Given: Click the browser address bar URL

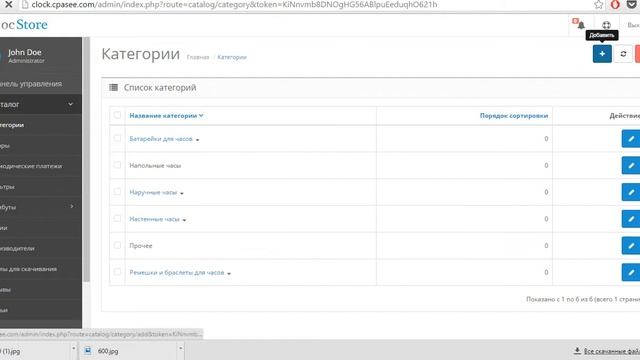Looking at the screenshot, I should [234, 5].
